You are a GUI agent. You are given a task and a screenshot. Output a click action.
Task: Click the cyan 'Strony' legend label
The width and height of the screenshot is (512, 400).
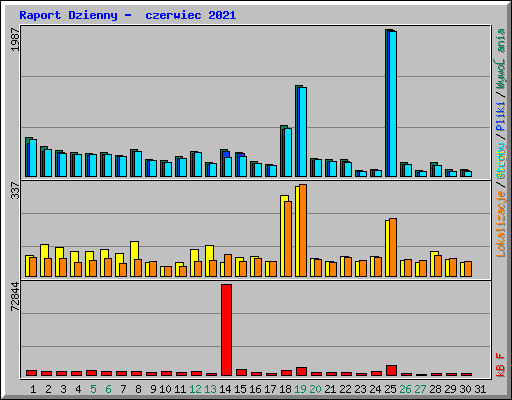click(x=500, y=161)
